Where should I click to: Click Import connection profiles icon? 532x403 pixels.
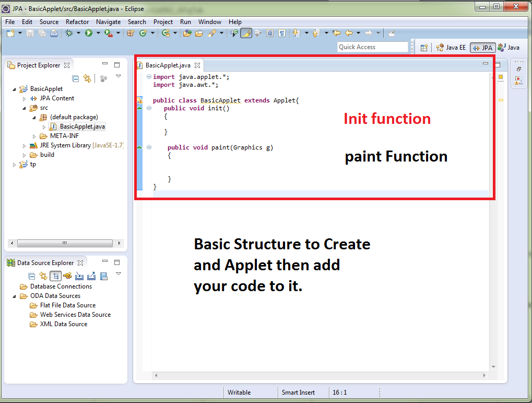pos(79,276)
